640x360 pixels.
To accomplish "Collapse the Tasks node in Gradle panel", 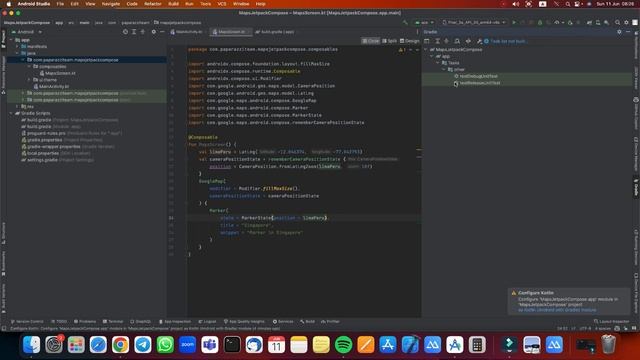I will [x=438, y=63].
